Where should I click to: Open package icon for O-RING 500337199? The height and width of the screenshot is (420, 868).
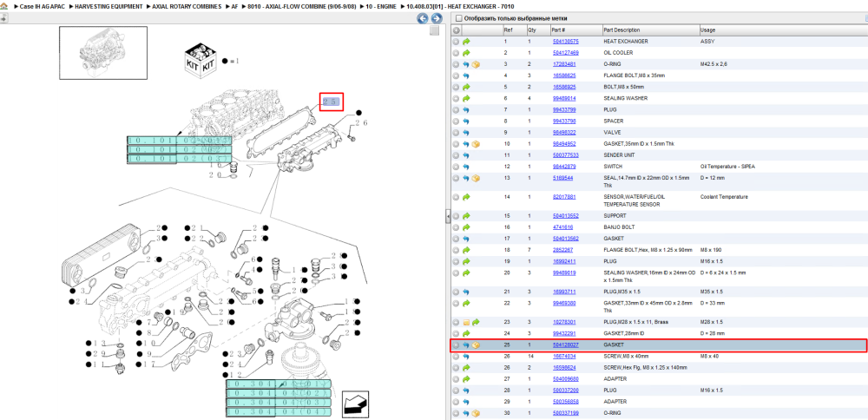tap(476, 413)
